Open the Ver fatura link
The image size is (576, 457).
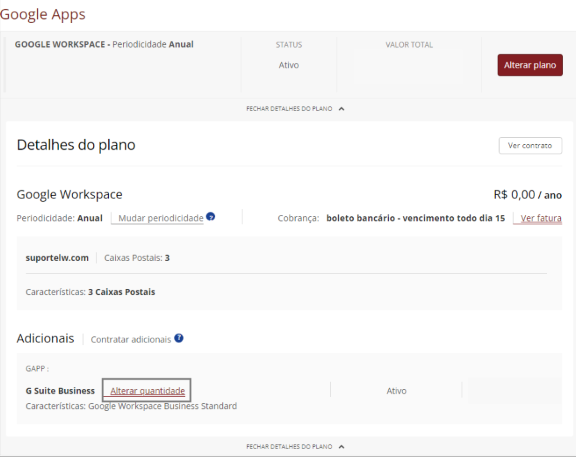541,218
